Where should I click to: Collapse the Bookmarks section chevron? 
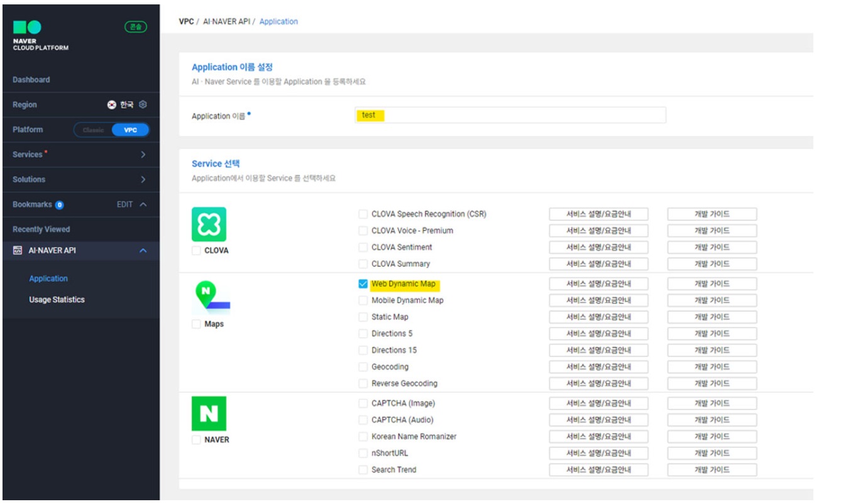click(x=143, y=205)
